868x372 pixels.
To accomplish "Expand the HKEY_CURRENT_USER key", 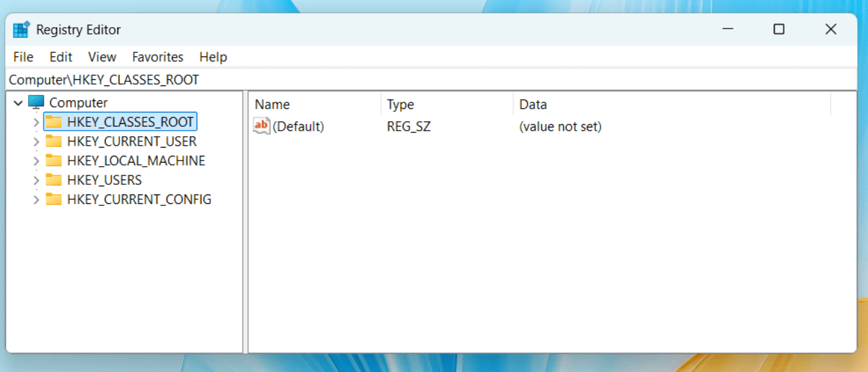I will [36, 142].
